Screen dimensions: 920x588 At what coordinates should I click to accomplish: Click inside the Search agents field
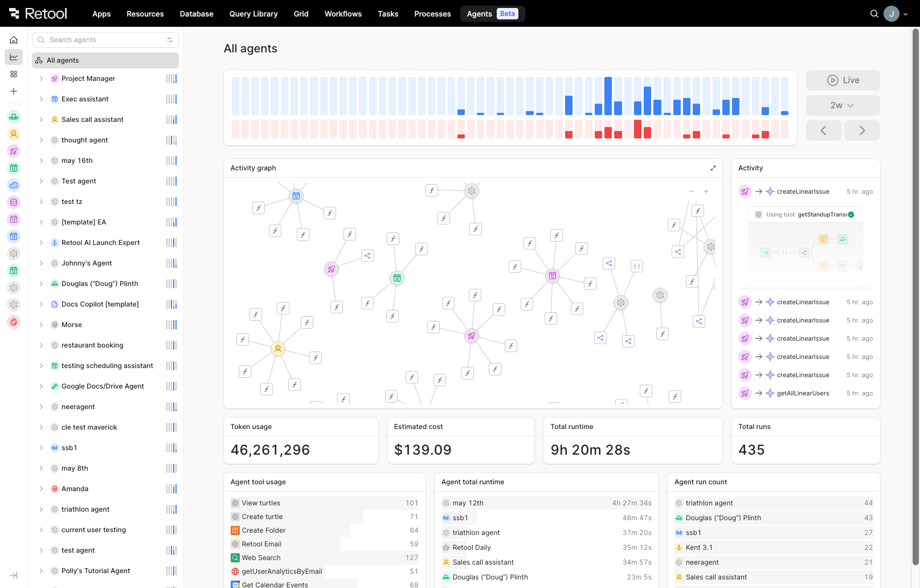105,40
